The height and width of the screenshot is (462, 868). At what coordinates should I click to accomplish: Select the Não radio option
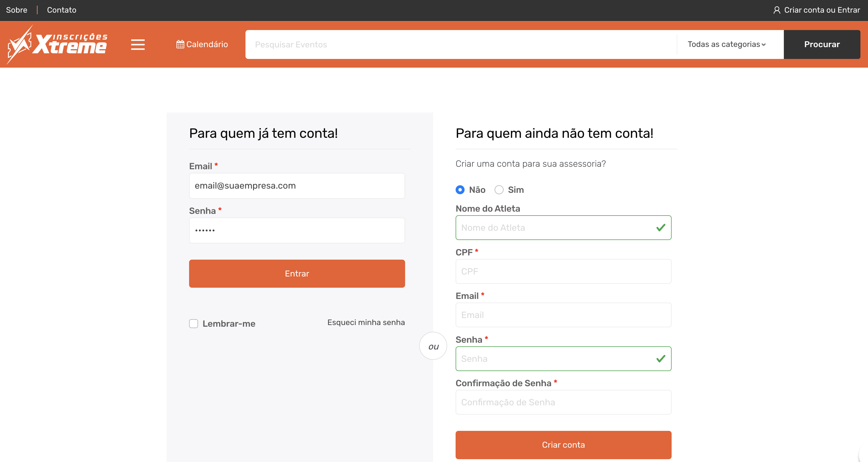pyautogui.click(x=460, y=190)
